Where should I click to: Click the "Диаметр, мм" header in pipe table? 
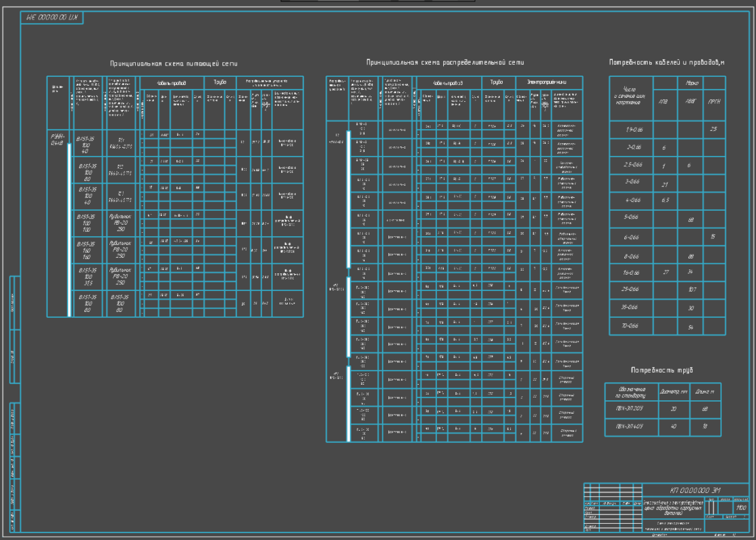tap(674, 392)
